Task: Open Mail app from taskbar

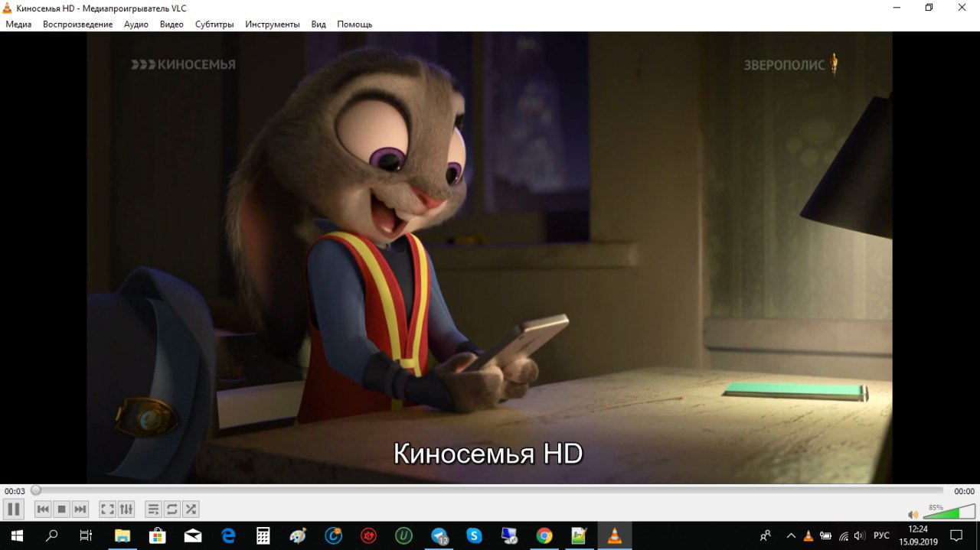Action: tap(193, 535)
